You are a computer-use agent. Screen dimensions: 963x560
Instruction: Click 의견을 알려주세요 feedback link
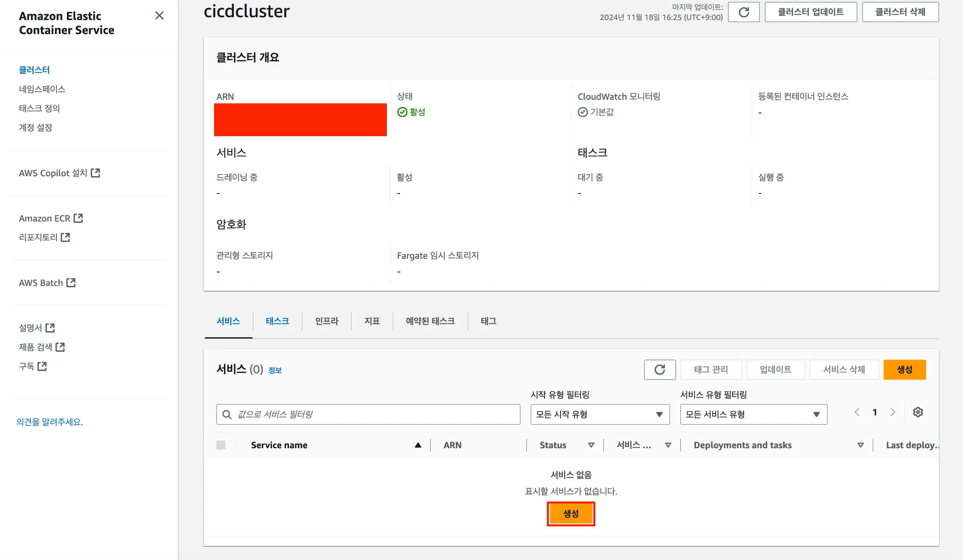pos(49,422)
